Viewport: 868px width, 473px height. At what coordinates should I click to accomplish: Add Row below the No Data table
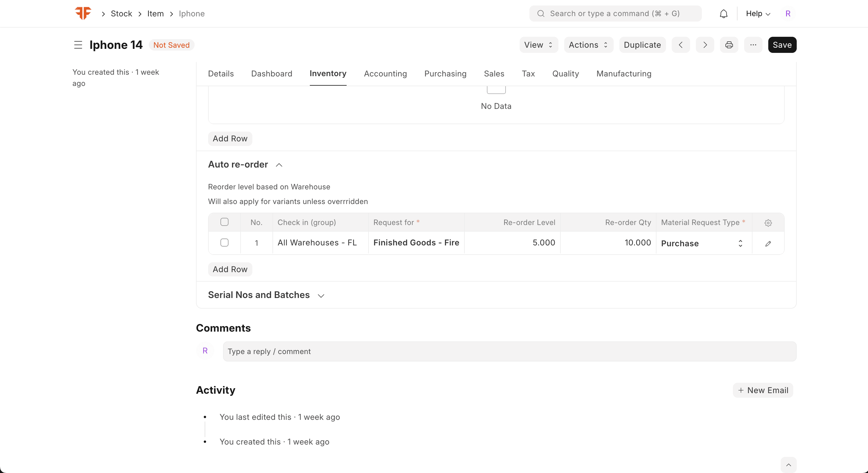[x=230, y=139]
